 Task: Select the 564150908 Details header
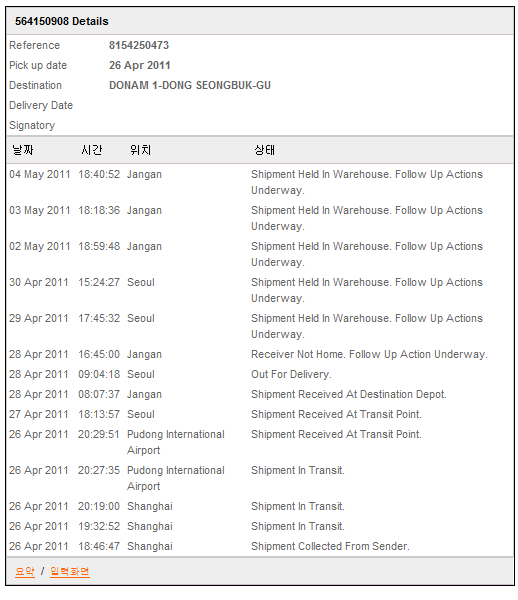tap(62, 21)
